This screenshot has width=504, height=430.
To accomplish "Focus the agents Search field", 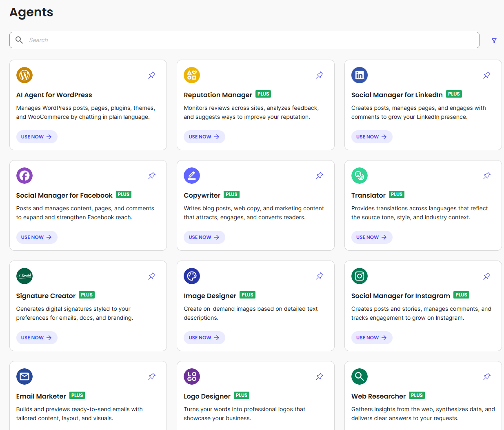I will [x=245, y=40].
